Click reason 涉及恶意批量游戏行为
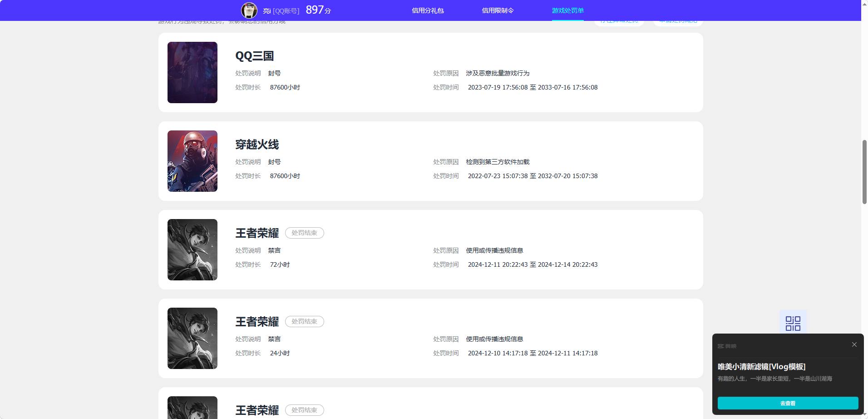Screen dimensions: 868x419 click(x=498, y=73)
